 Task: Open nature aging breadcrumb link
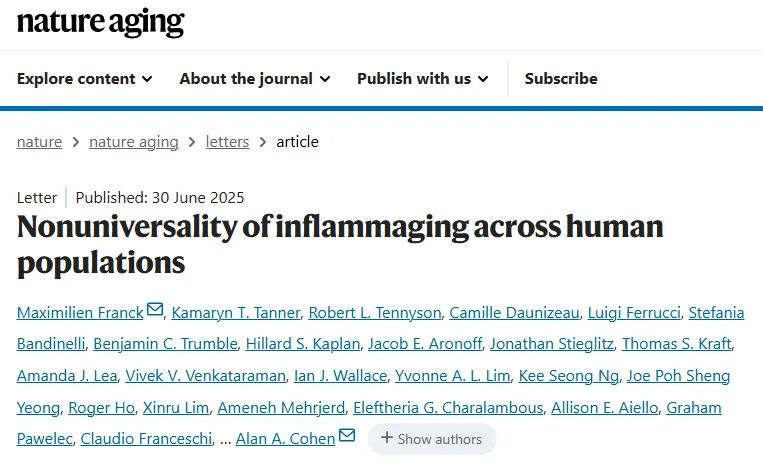click(134, 142)
